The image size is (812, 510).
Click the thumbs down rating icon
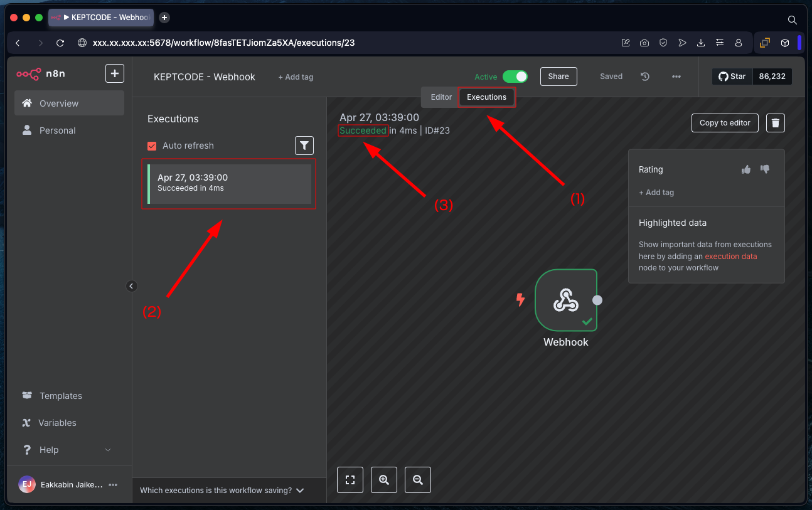coord(765,169)
